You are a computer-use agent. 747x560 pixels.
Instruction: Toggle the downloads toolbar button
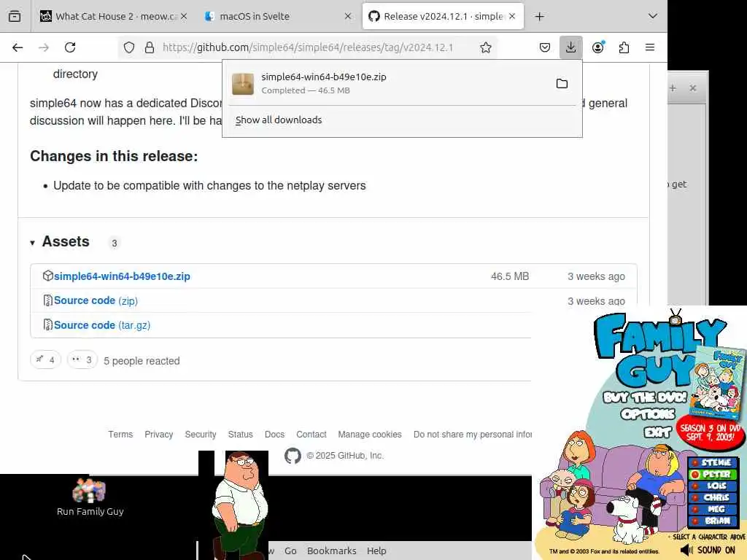pos(570,47)
